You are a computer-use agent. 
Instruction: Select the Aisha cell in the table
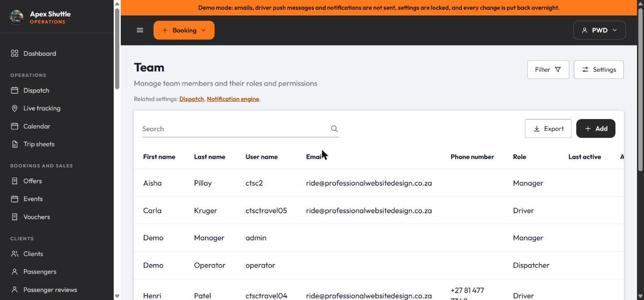(x=153, y=183)
